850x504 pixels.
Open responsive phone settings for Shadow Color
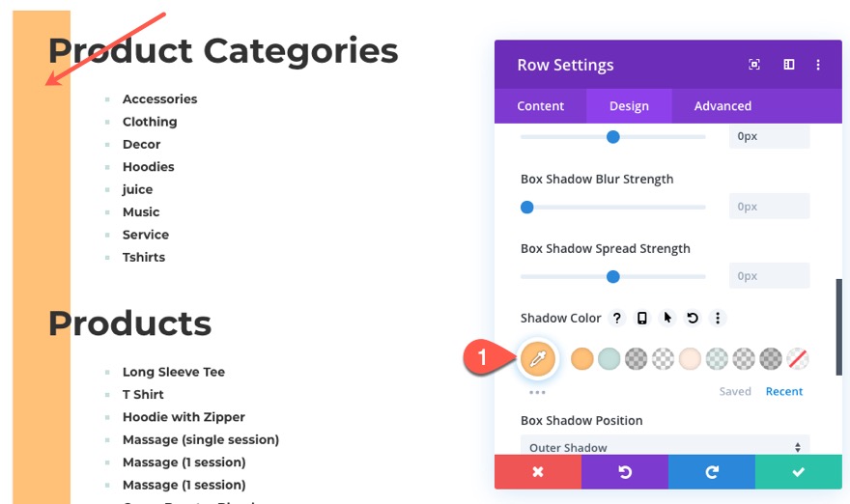point(642,319)
